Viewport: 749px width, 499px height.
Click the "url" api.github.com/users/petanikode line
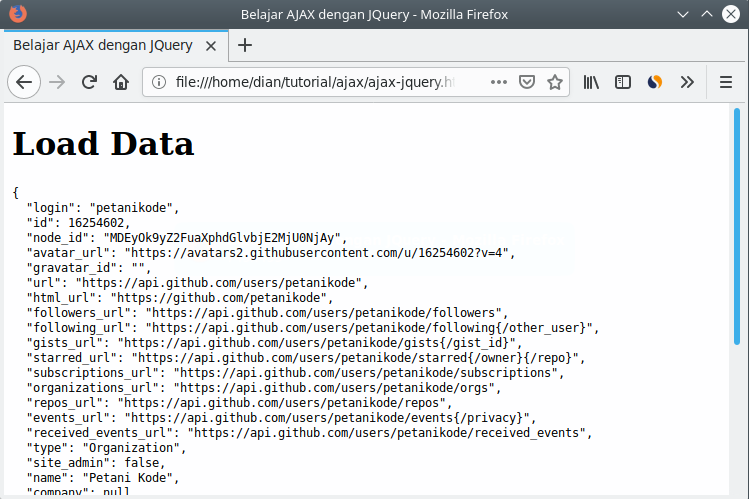click(197, 283)
